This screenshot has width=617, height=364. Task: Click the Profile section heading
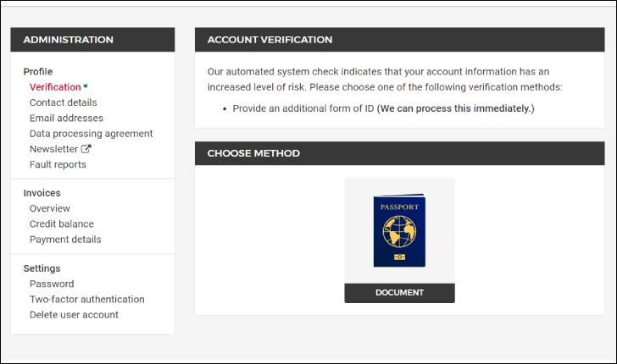tap(38, 72)
